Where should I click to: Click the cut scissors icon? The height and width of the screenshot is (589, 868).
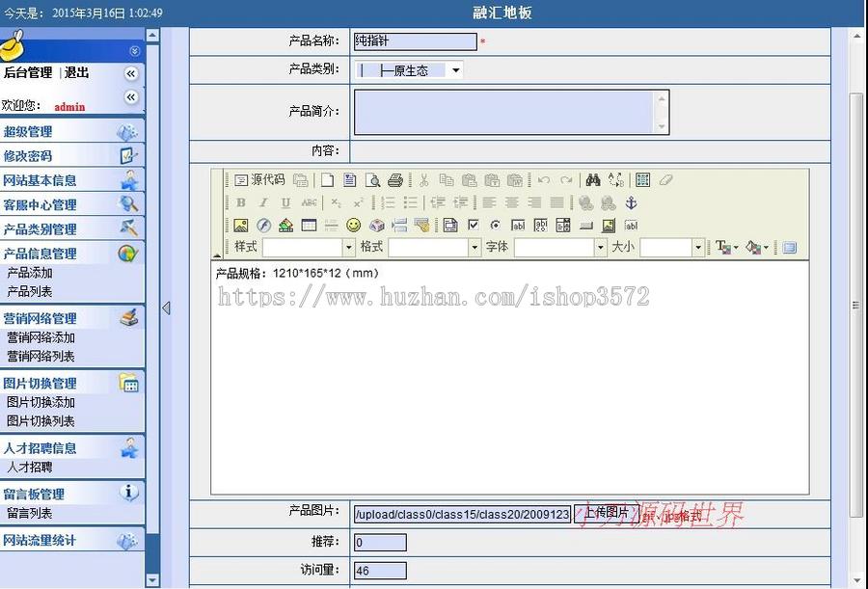tap(424, 180)
